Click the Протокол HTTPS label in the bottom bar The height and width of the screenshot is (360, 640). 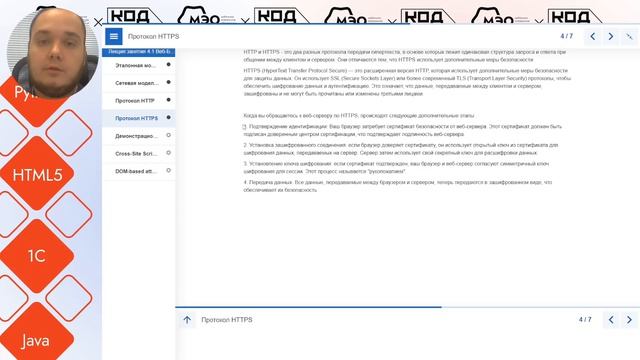227,320
